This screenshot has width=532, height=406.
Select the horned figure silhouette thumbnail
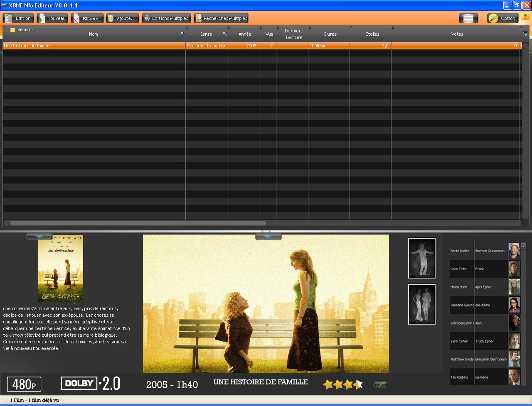point(422,258)
